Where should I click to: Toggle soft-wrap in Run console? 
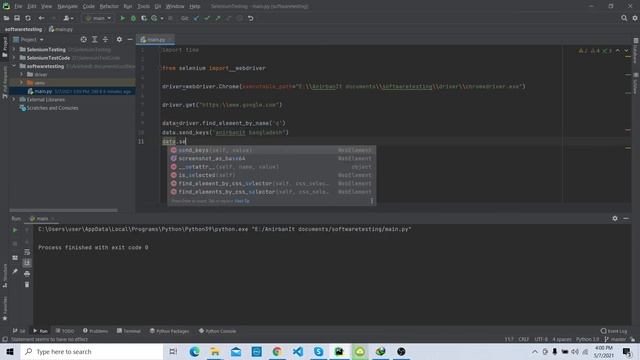(27, 252)
